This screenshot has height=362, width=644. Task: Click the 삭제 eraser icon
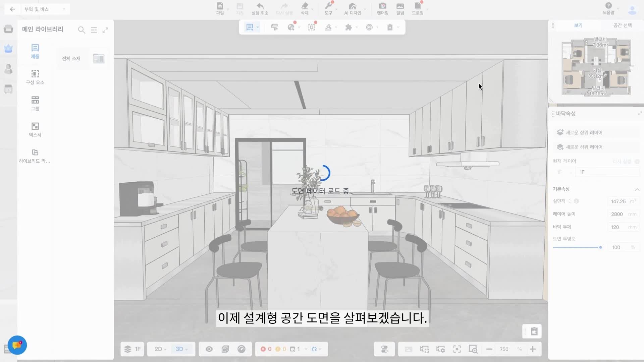click(305, 6)
